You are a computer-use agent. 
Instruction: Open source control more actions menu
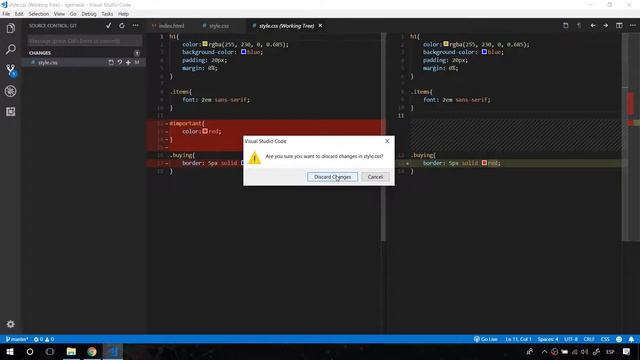point(135,26)
